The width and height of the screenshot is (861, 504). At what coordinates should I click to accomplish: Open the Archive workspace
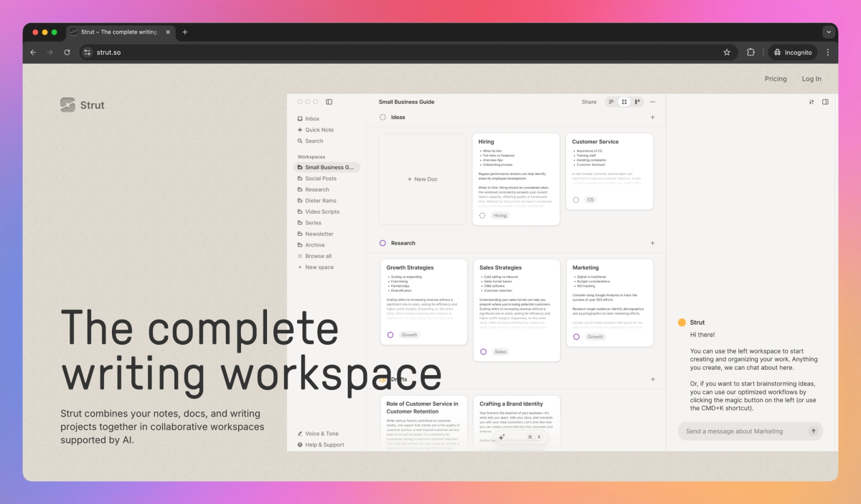311,245
